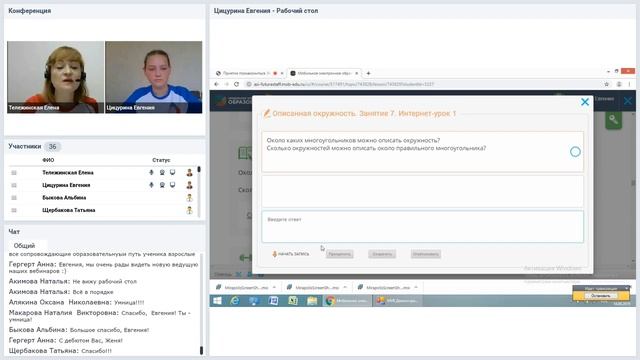
Task: Open the Windows Start button
Action: 218,301
